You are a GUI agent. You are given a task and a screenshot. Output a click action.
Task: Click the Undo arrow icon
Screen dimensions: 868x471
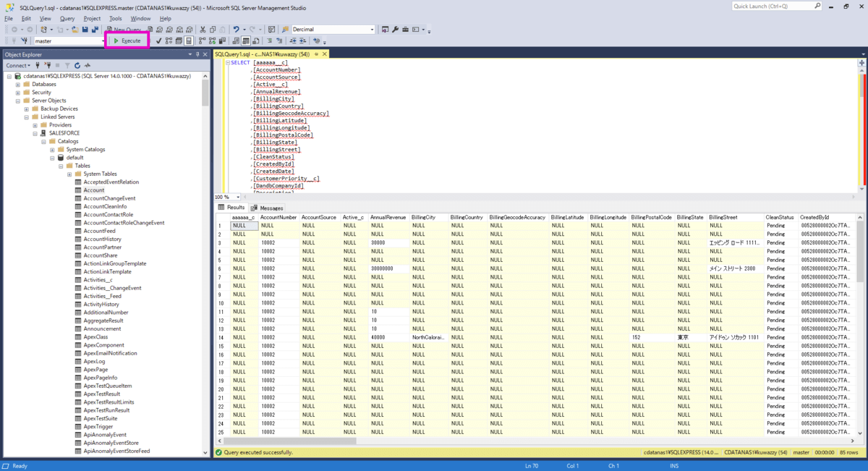(x=236, y=30)
